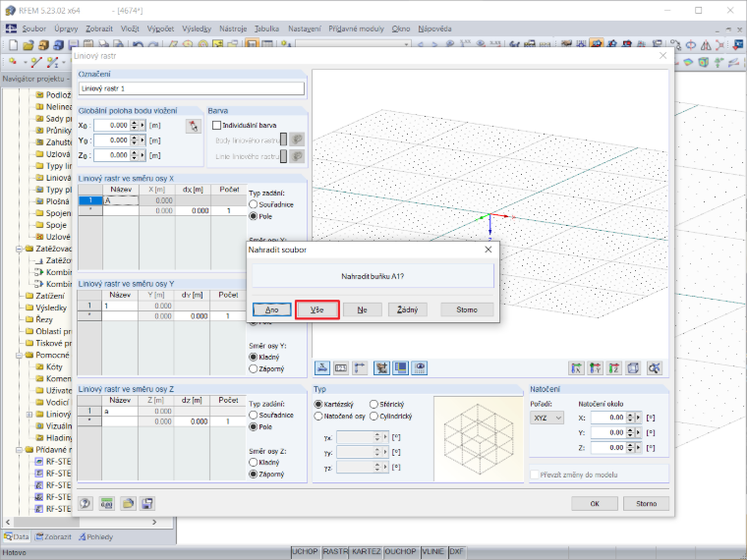The width and height of the screenshot is (747, 560).
Task: Open X0 coordinate flyout arrow
Action: click(x=143, y=125)
